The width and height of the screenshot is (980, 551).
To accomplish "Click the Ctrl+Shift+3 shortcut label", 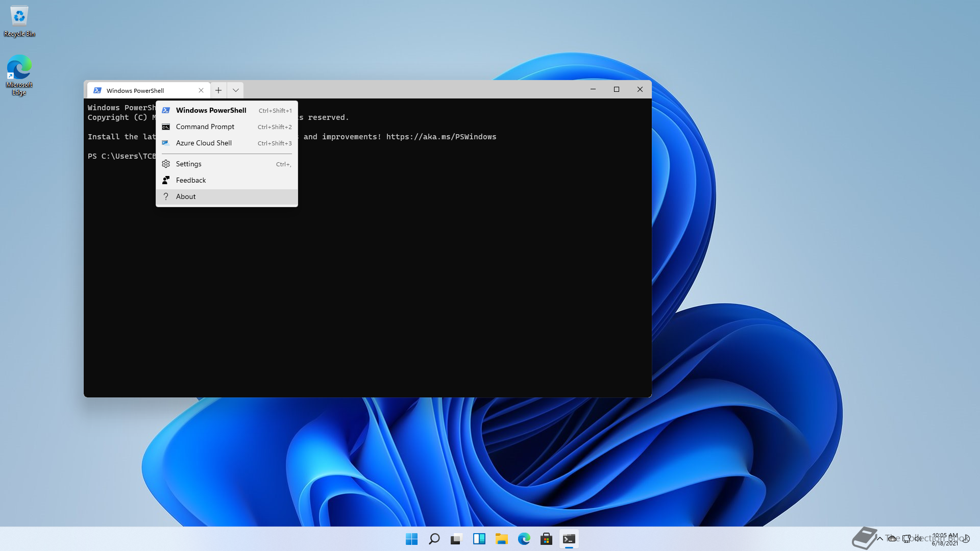I will [x=275, y=143].
